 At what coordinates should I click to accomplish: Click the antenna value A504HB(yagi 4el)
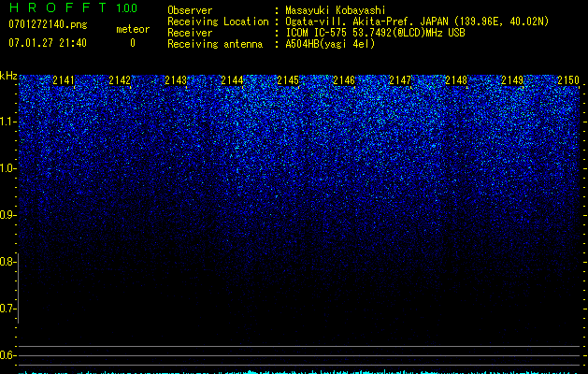click(x=330, y=44)
